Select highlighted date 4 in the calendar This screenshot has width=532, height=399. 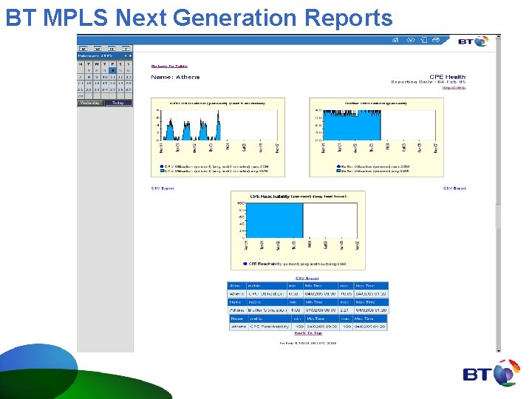pyautogui.click(x=112, y=71)
